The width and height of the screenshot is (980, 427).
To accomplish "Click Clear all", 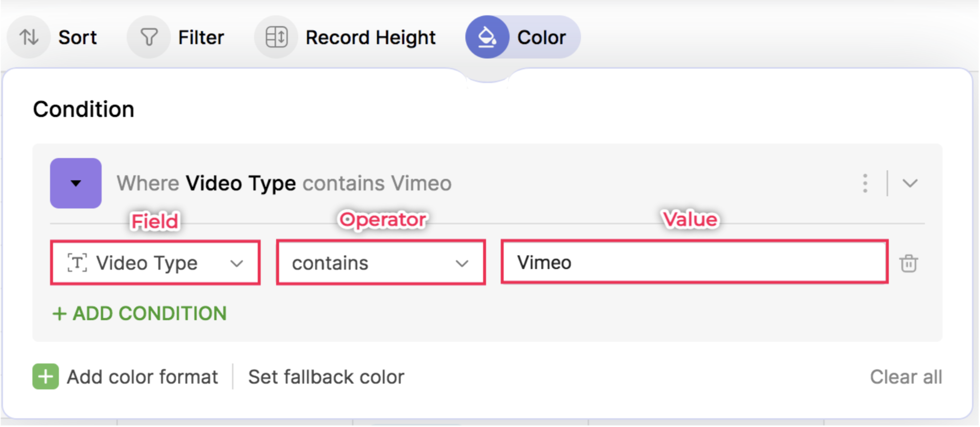I will tap(905, 377).
